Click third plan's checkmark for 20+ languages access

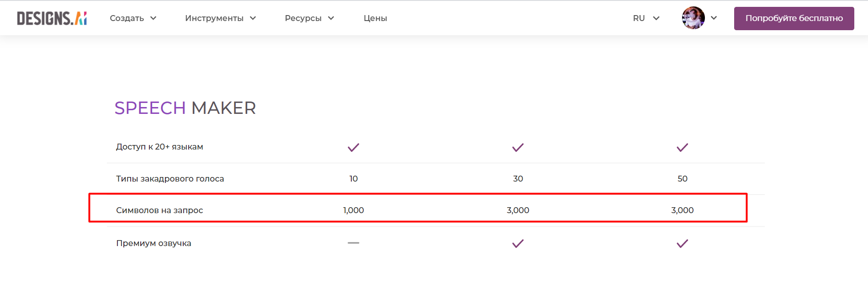[x=682, y=147]
